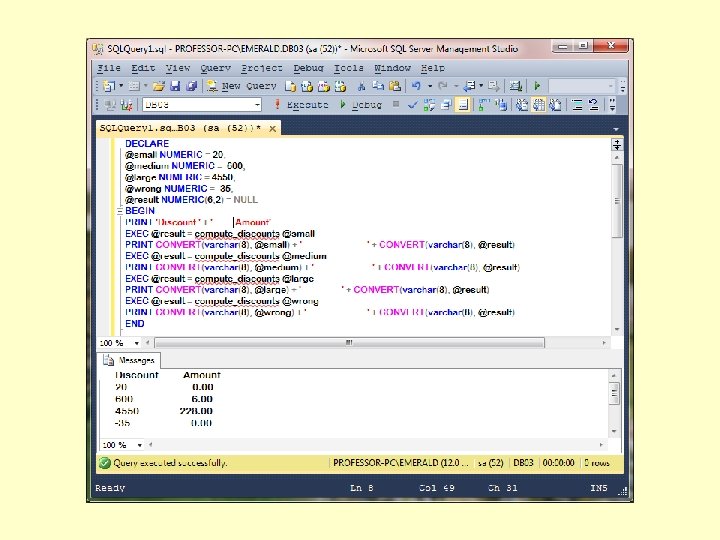Select the Messages results tab
Image resolution: width=720 pixels, height=540 pixels.
tap(130, 360)
